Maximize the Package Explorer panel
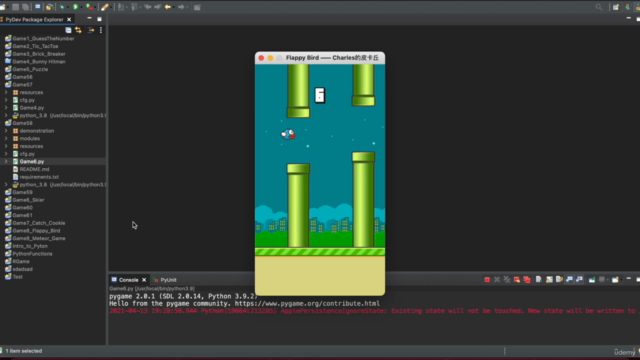Screen dimensions: 640x360 [x=99, y=19]
